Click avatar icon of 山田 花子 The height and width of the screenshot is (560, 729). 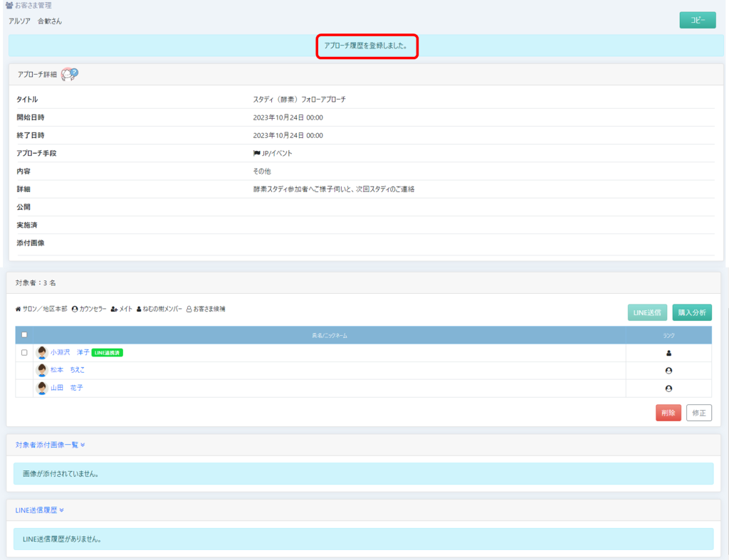[x=42, y=388]
